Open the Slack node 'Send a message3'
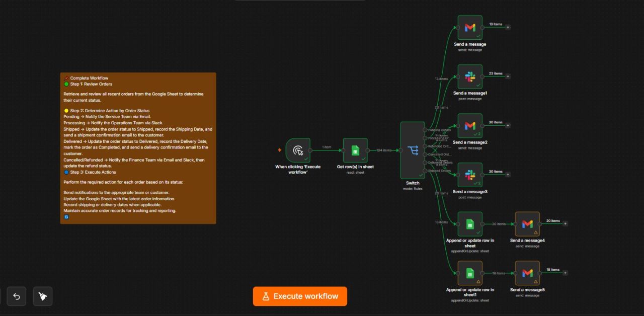Screen dimensions: 644x316 click(470, 175)
